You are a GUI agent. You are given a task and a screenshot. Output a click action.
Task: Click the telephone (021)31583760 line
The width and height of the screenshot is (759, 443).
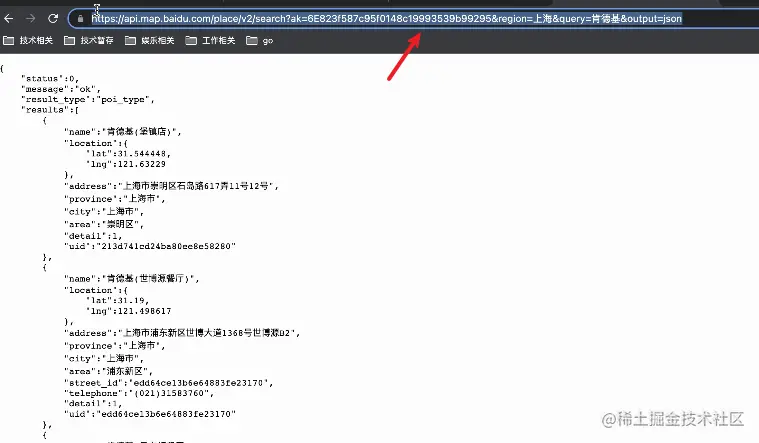tap(139, 393)
